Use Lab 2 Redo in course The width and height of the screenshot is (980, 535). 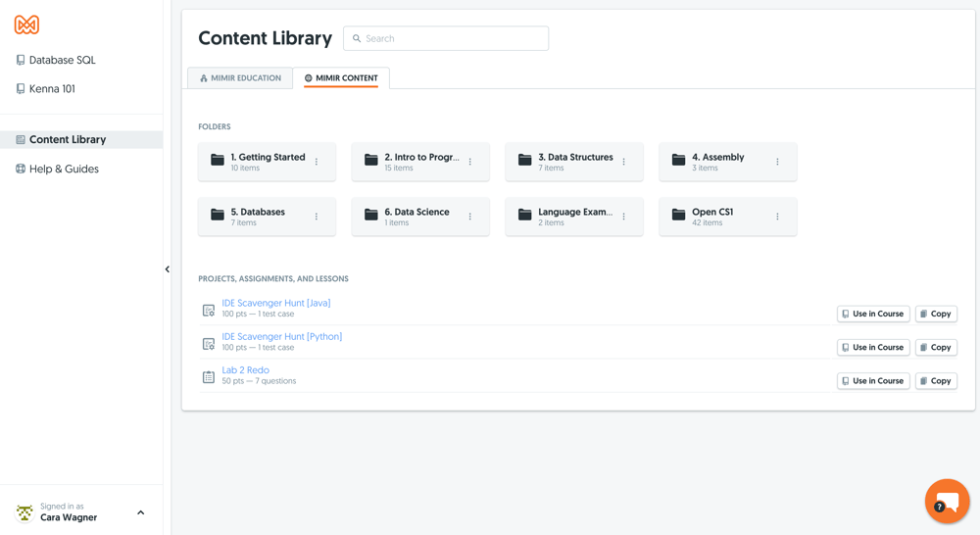873,380
